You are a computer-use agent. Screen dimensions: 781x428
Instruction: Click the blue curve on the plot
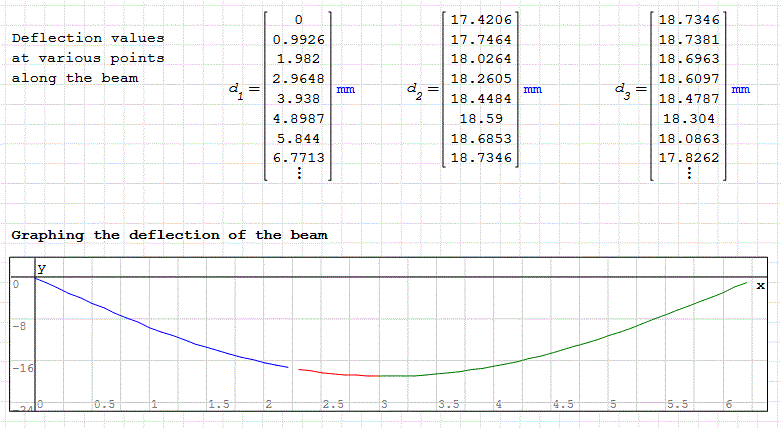tap(150, 331)
